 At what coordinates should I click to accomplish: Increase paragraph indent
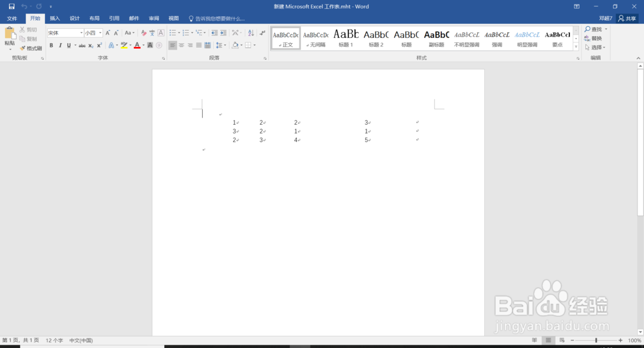pos(223,33)
